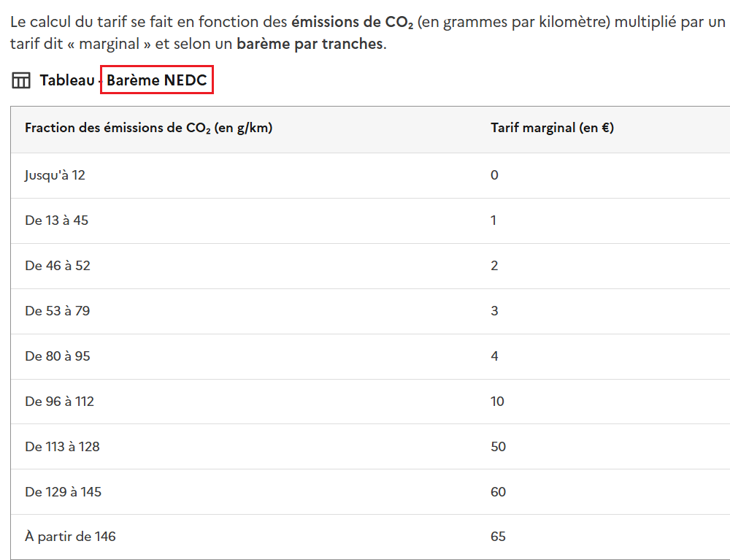Click 'Tarif marginal (en €)' column header
The image size is (730, 560).
point(552,128)
